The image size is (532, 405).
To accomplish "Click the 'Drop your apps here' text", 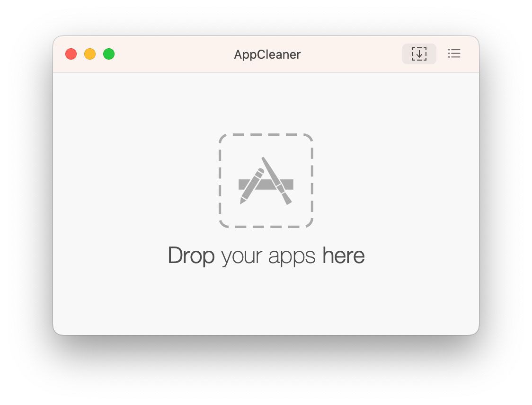I will (x=266, y=256).
